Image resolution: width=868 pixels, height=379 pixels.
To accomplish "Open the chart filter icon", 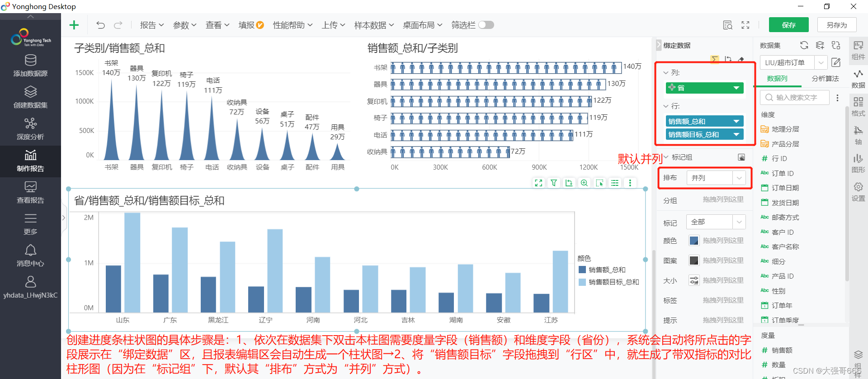I will tap(553, 183).
